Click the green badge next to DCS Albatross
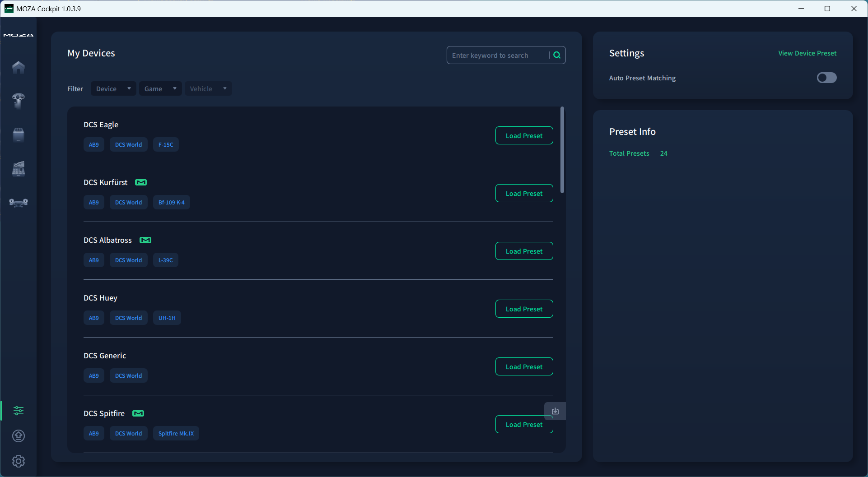This screenshot has height=477, width=868. pos(145,240)
